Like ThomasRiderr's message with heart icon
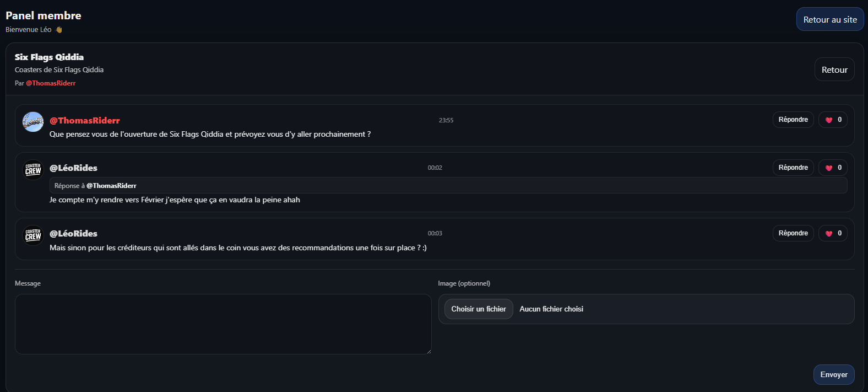 tap(833, 120)
